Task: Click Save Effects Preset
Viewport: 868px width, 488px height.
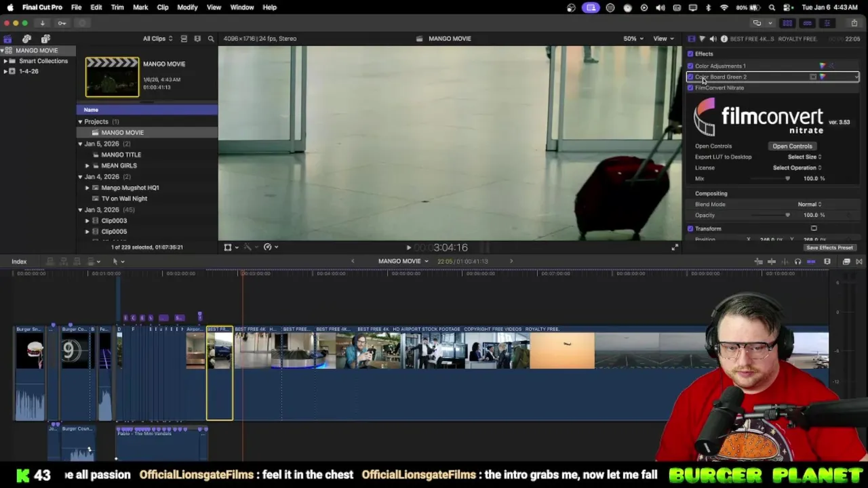Action: pos(829,247)
